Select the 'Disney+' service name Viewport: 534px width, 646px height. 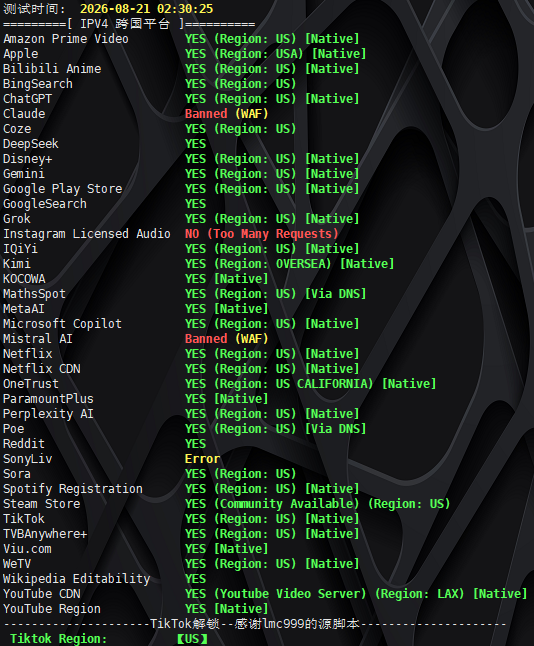[28, 159]
